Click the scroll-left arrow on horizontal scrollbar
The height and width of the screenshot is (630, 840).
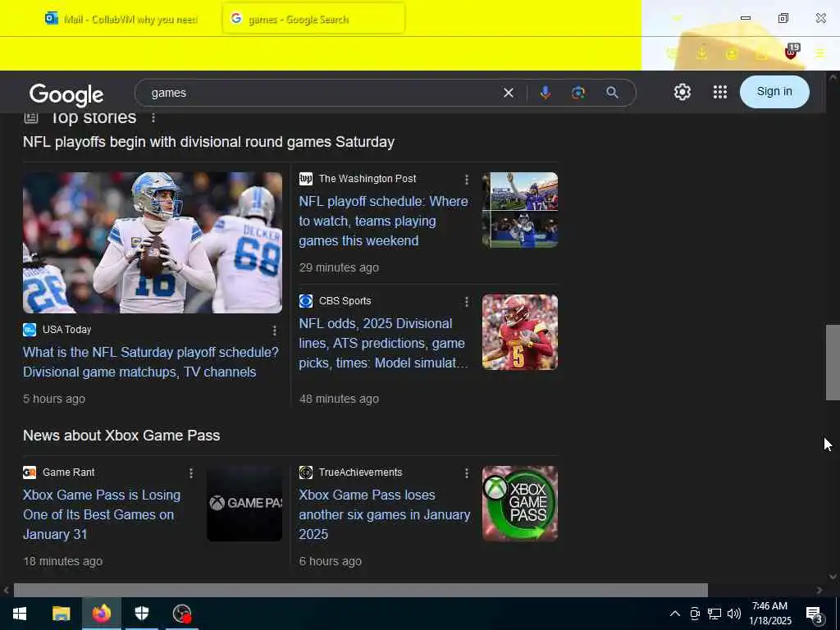(x=6, y=591)
